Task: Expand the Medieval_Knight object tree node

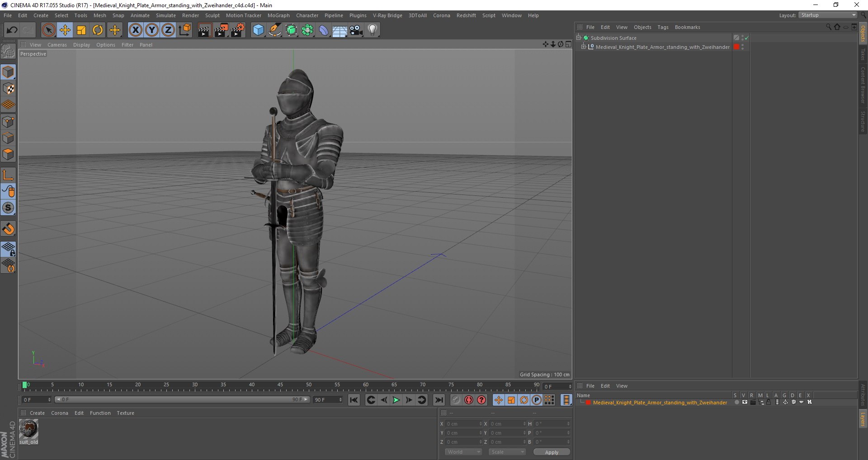Action: click(x=584, y=47)
